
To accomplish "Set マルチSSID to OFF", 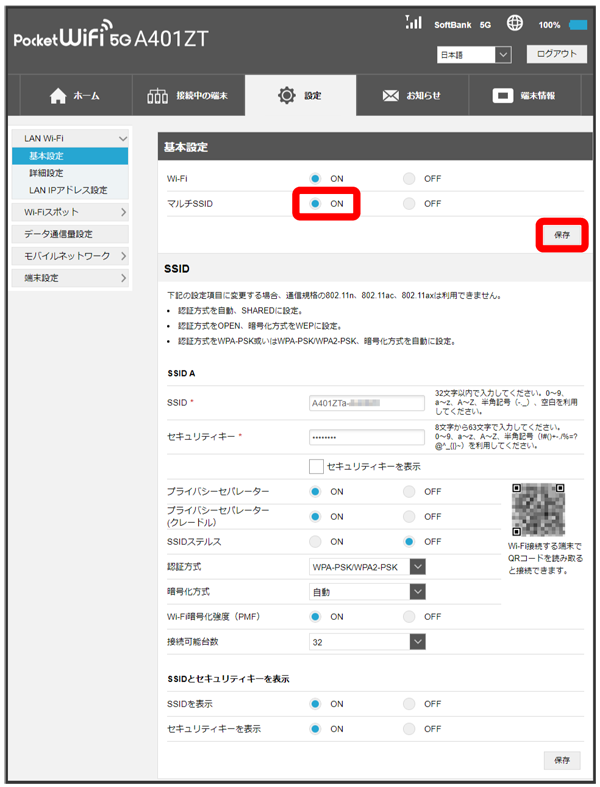I will 410,203.
